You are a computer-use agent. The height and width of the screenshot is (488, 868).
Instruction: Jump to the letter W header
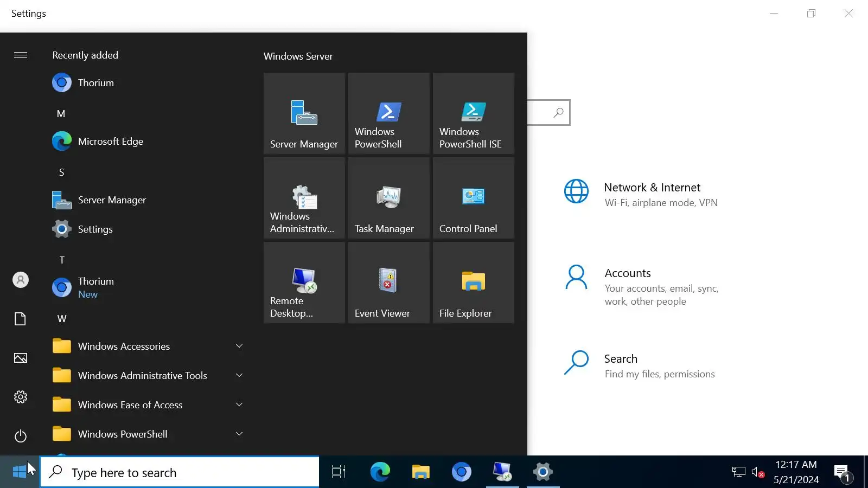62,319
